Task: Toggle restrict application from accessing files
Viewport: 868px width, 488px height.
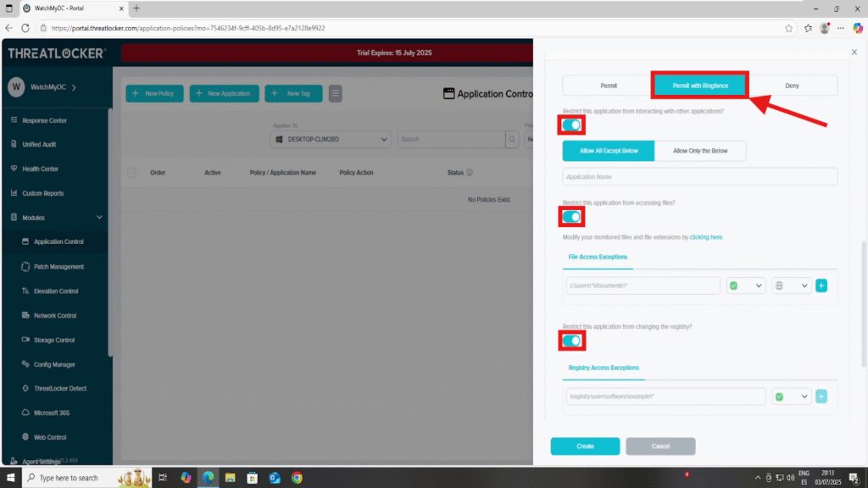Action: [x=571, y=217]
